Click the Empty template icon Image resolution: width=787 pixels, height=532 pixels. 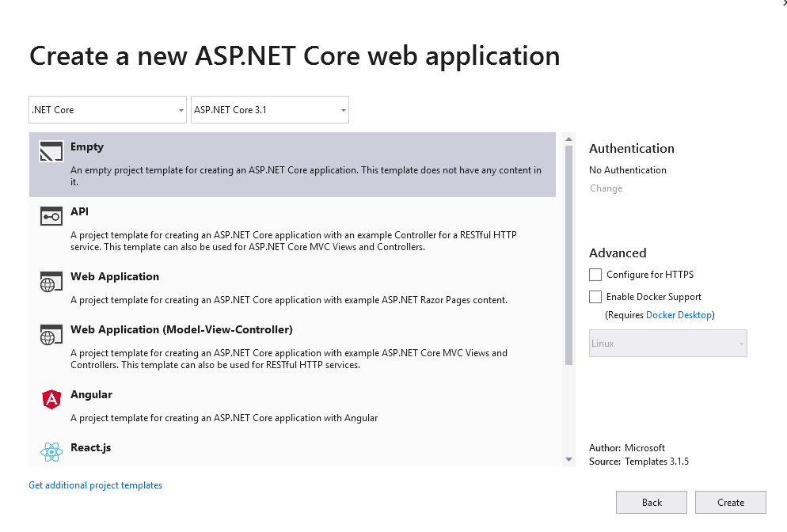tap(51, 151)
